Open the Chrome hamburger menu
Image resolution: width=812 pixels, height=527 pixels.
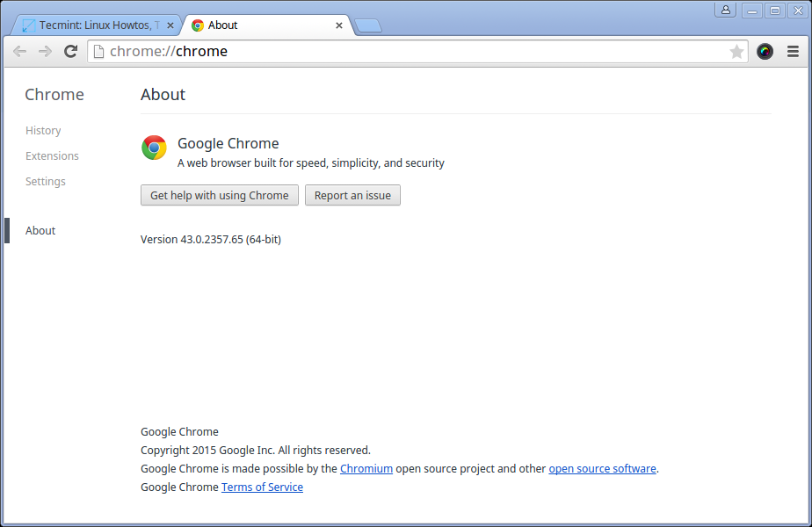(x=793, y=52)
